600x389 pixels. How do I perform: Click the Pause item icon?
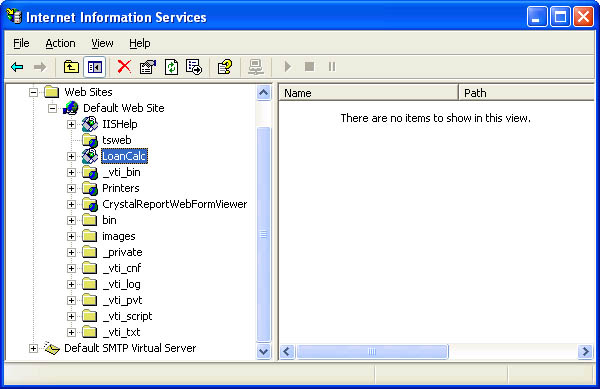(x=332, y=67)
